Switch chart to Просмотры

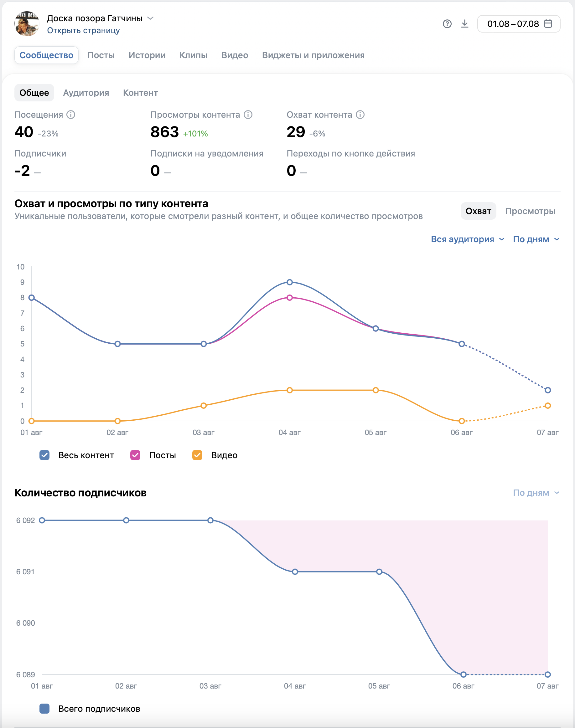(530, 211)
